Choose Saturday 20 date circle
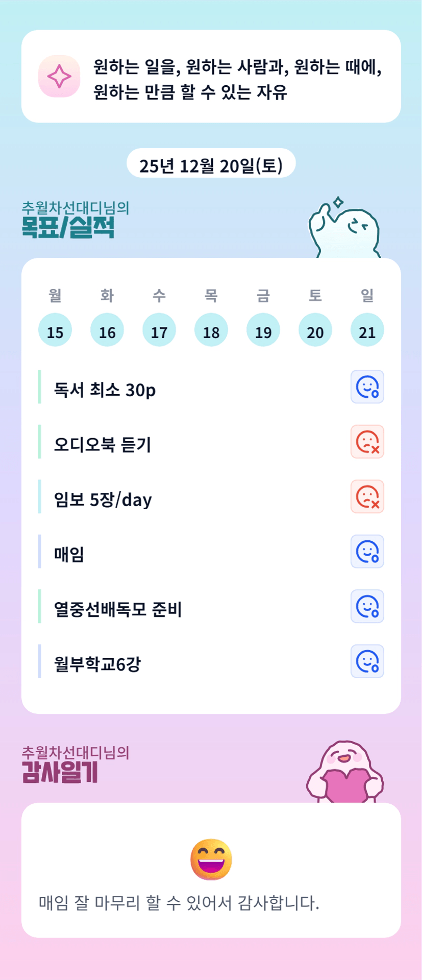Screen dimensions: 422x980 315,330
